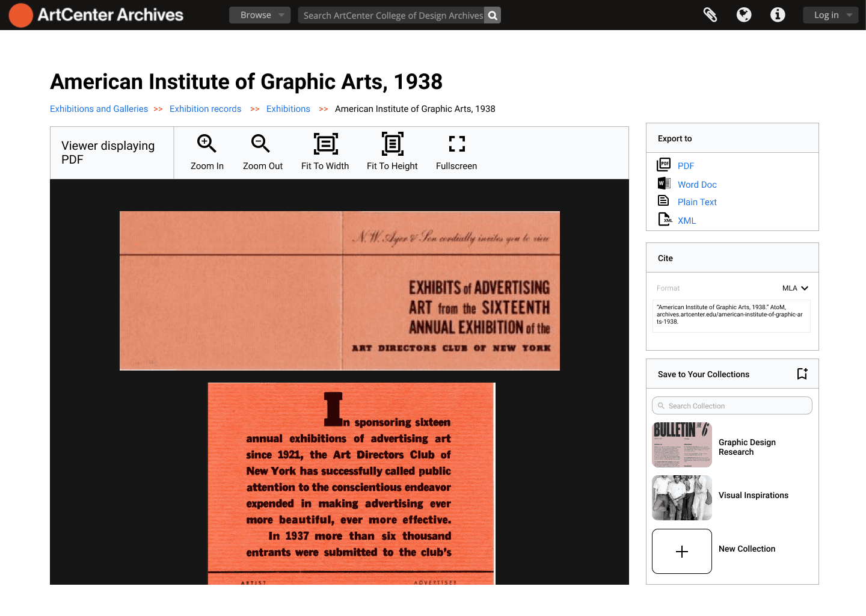Image resolution: width=866 pixels, height=616 pixels.
Task: Click the Word document export icon
Action: tap(664, 183)
